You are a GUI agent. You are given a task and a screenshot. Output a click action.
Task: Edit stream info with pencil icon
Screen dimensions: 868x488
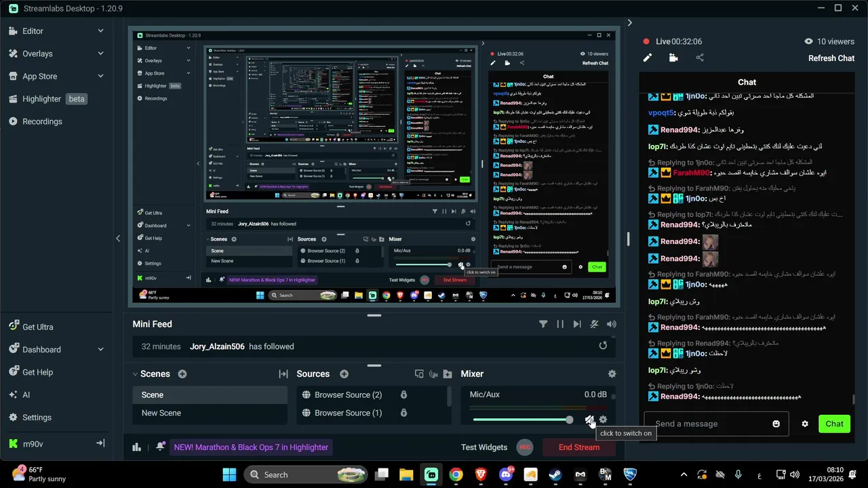[648, 58]
